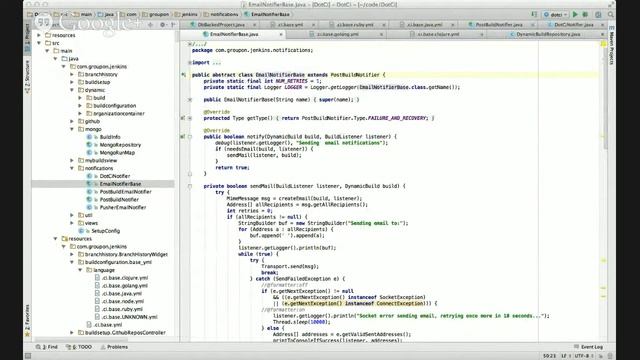Click gutter marker beside class EmailNotifierBase
This screenshot has width=640, height=360.
[183, 75]
